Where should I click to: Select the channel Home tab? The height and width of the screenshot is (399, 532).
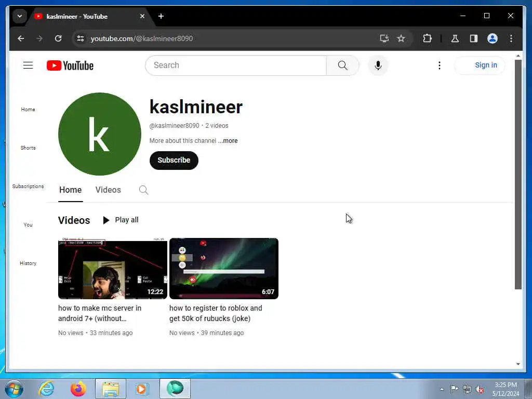tap(70, 190)
